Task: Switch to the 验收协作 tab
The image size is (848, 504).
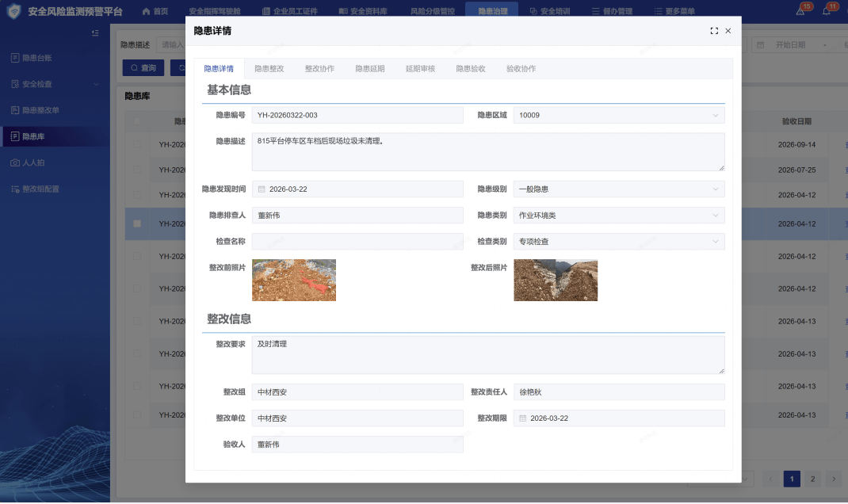Action: (x=521, y=69)
